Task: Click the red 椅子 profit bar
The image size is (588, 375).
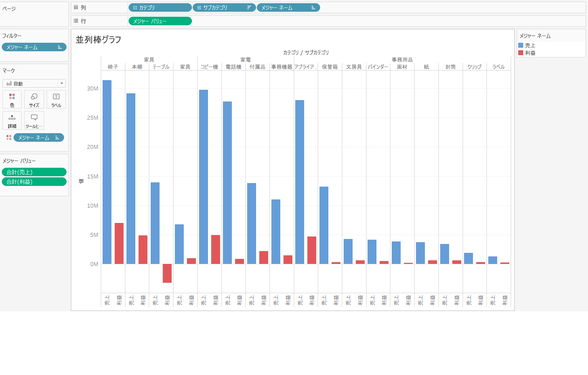Action: (x=119, y=243)
